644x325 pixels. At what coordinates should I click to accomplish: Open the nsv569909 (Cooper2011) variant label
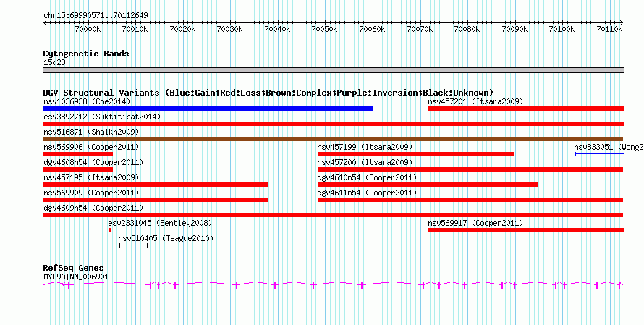pyautogui.click(x=91, y=193)
